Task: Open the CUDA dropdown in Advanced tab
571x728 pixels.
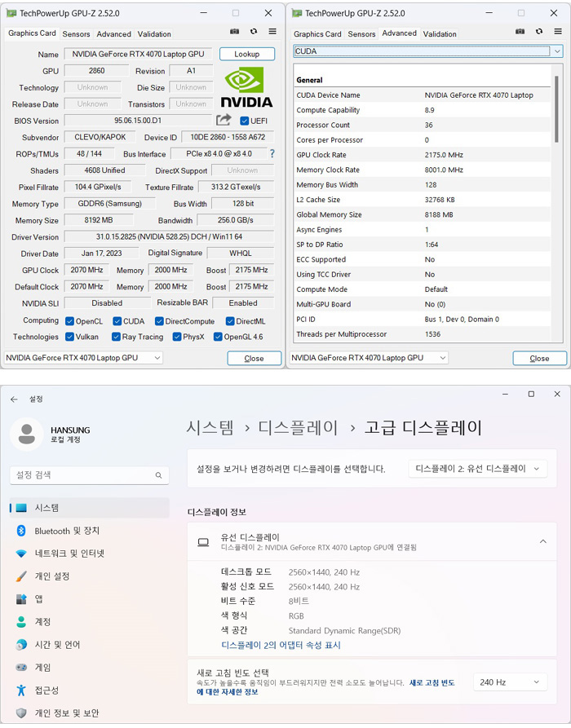Action: point(427,51)
